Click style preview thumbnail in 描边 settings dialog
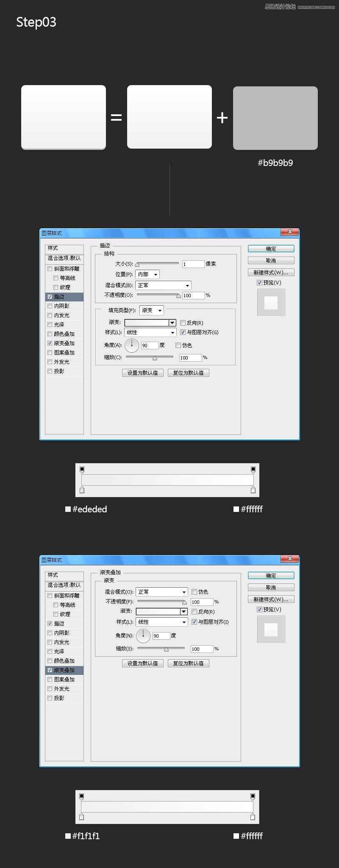339x868 pixels. click(x=271, y=303)
